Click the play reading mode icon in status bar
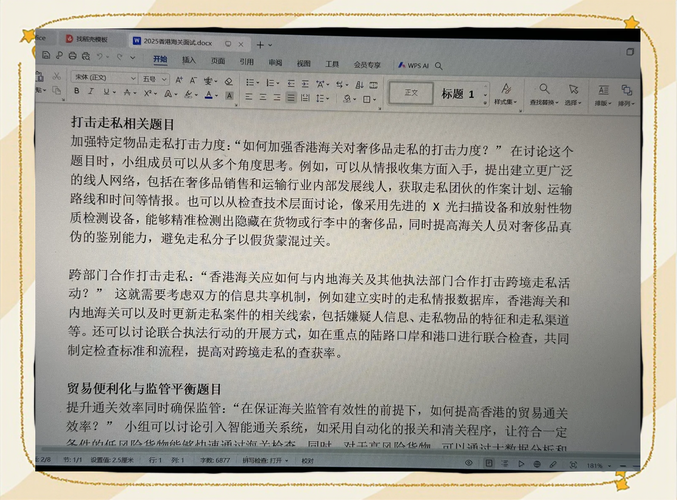Viewport: 677px width, 500px height. click(521, 463)
